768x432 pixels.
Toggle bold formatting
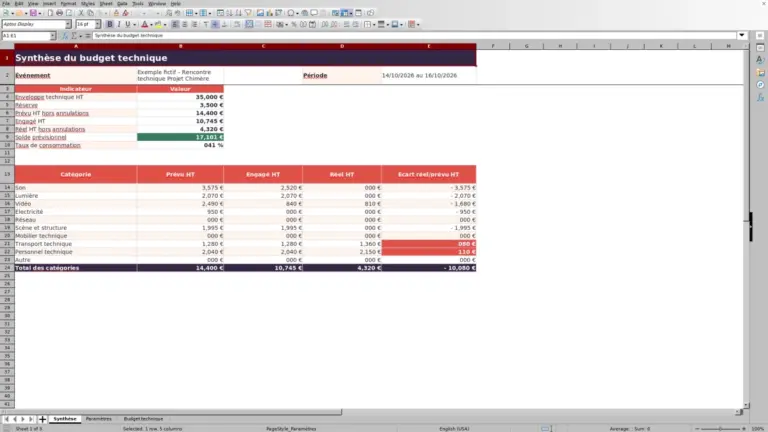[110, 24]
